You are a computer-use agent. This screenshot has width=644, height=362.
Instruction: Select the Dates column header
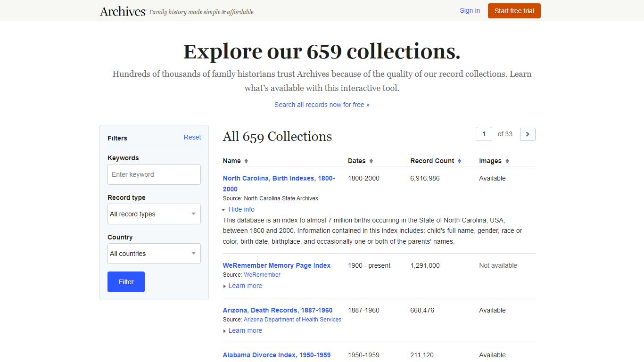click(x=357, y=161)
